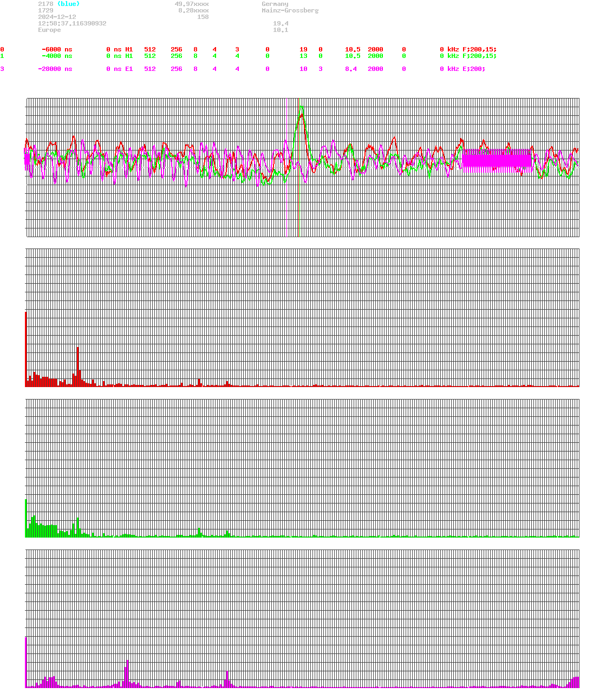593x700 pixels.
Task: Toggle Channel 0 red trace visibility
Action: click(2, 49)
